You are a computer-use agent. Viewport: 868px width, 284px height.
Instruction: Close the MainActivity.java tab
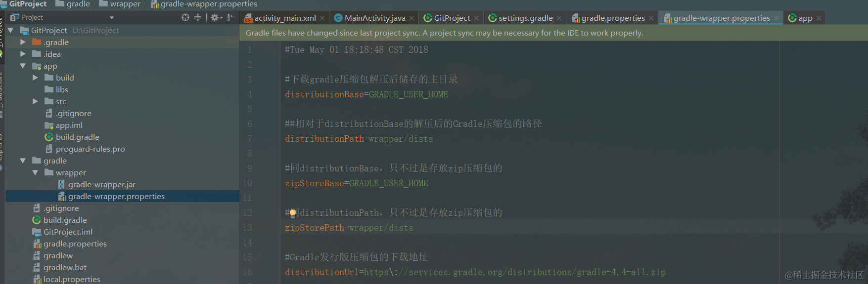(x=411, y=18)
